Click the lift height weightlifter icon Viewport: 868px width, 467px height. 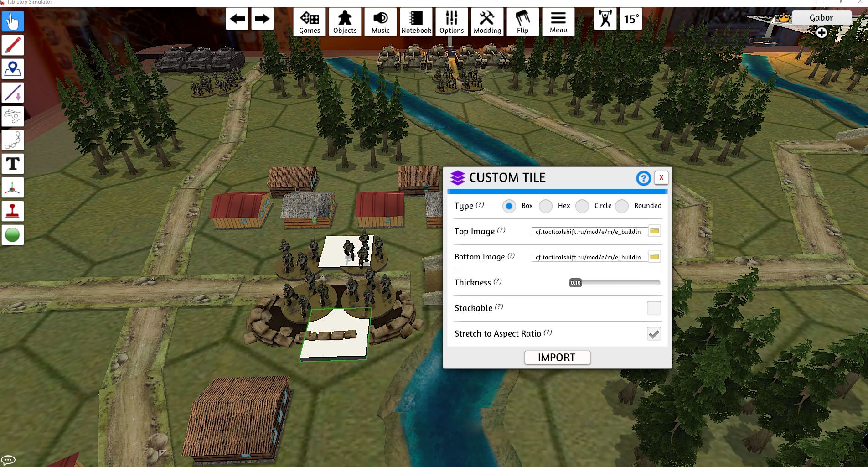point(605,19)
